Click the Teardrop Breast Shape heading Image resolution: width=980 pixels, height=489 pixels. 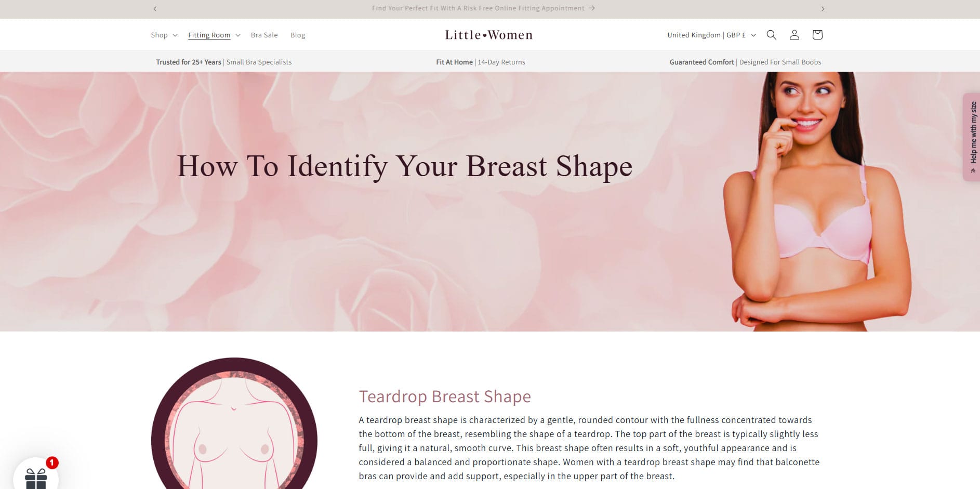click(x=445, y=397)
